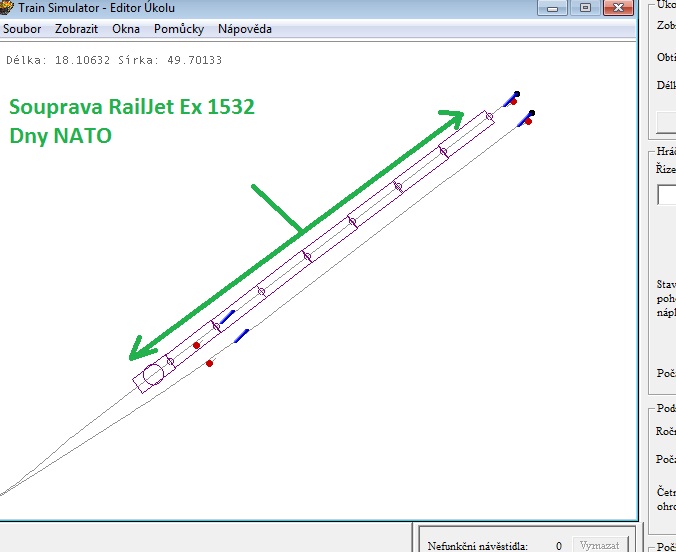The image size is (676, 552).
Task: Click the Délka Šířka coordinates readout
Action: tap(114, 60)
